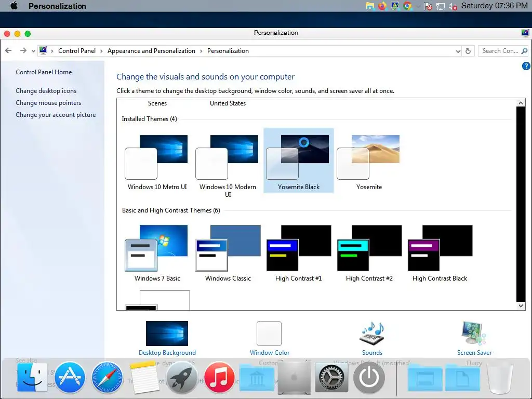Screen dimensions: 532x399
Task: Click Basic and High Contrast Themes (6) heading
Action: point(171,210)
